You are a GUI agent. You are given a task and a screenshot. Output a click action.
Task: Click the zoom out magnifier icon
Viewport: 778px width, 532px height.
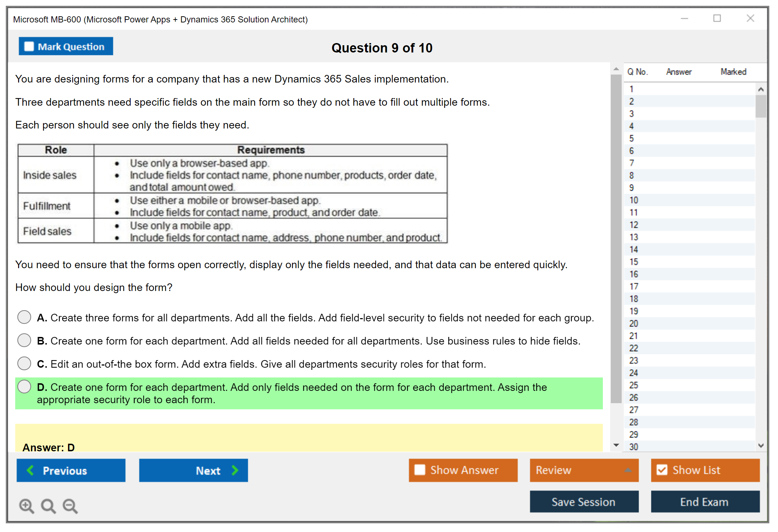(x=70, y=506)
